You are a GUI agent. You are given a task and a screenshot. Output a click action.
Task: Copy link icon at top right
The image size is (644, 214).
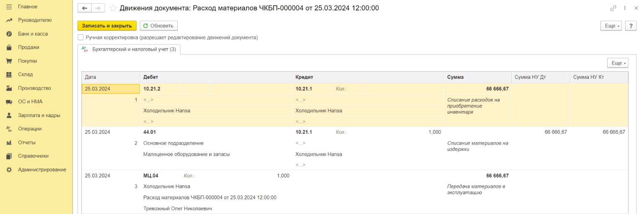tap(613, 8)
